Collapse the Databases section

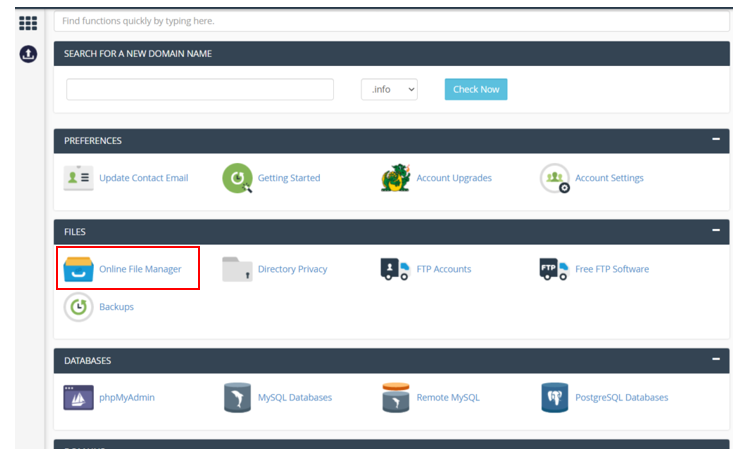715,358
